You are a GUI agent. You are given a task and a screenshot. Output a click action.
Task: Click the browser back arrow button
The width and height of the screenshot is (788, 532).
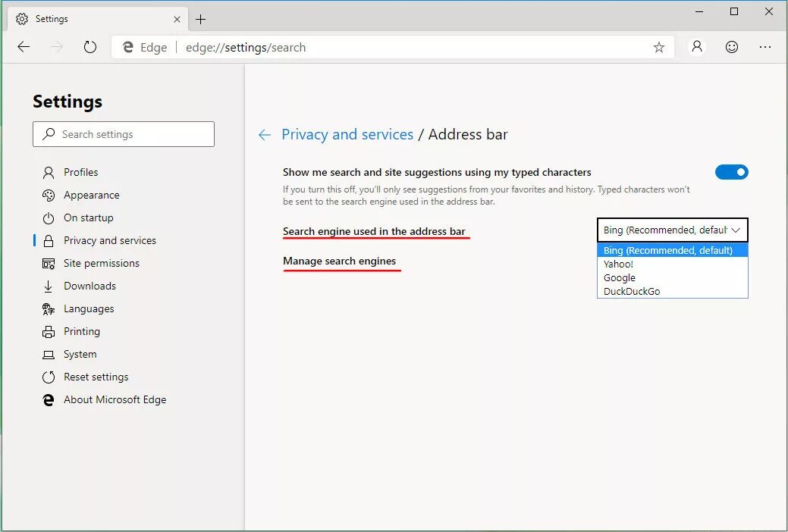point(24,47)
